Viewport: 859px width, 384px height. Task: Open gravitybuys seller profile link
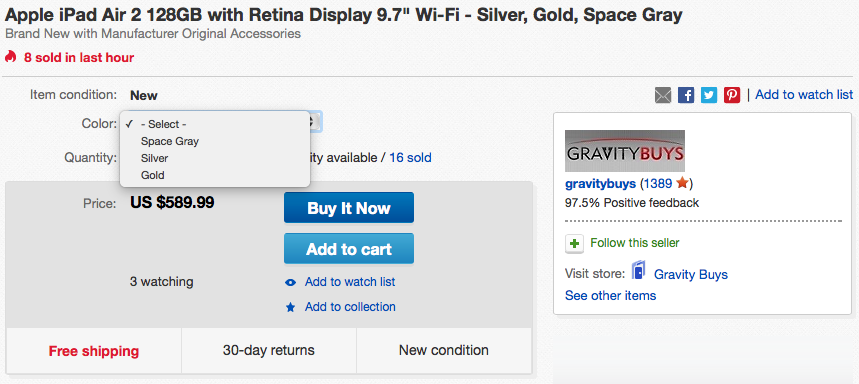600,184
